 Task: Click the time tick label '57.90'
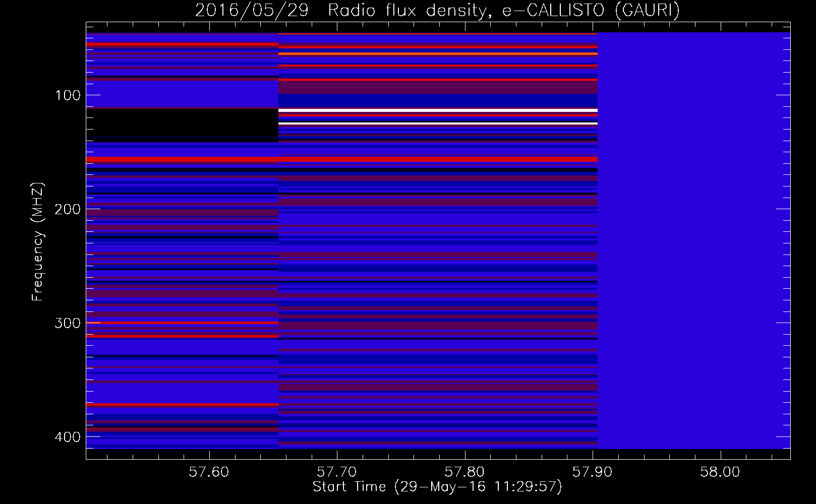592,472
